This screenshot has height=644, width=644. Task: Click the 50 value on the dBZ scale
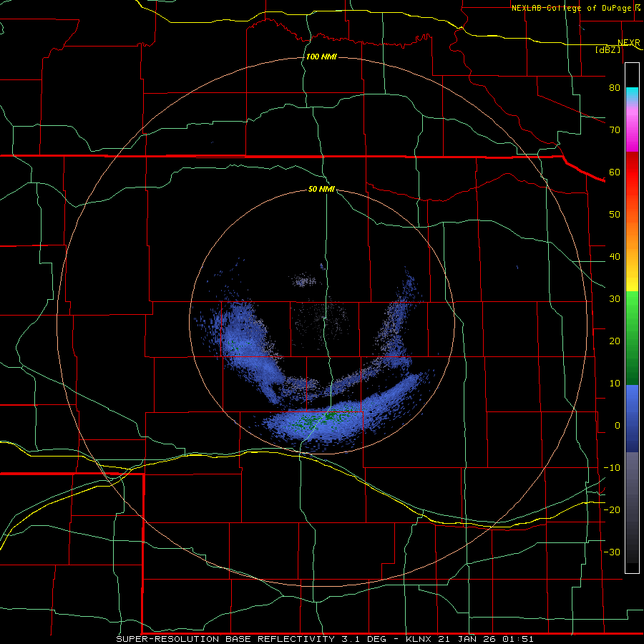coord(615,215)
